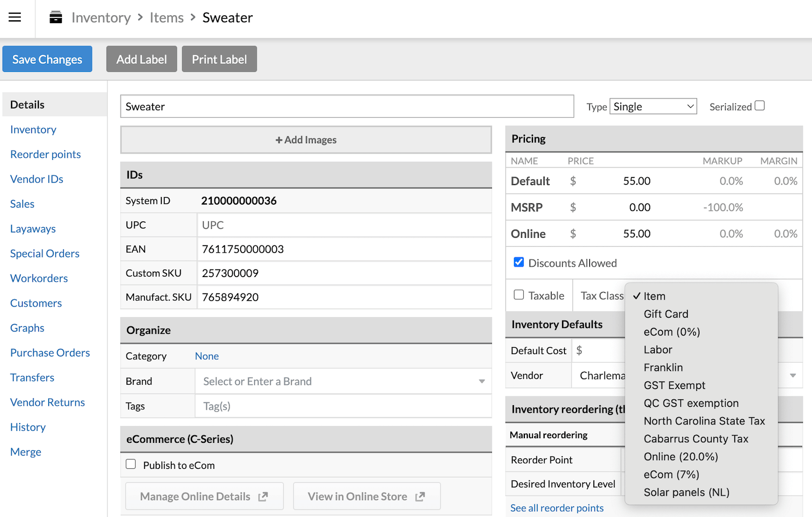Open the Type dropdown set to Single
This screenshot has width=812, height=517.
point(653,107)
